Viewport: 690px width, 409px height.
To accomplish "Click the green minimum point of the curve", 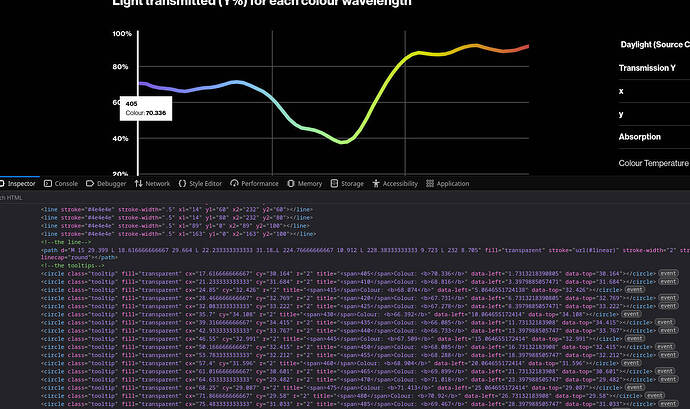I will click(x=343, y=142).
